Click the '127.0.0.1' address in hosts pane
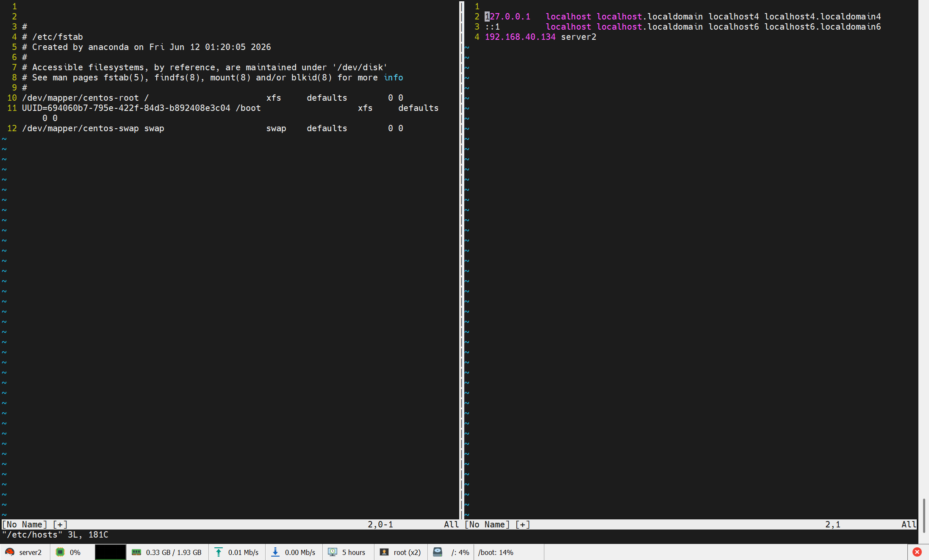Image resolution: width=929 pixels, height=560 pixels. [x=507, y=17]
